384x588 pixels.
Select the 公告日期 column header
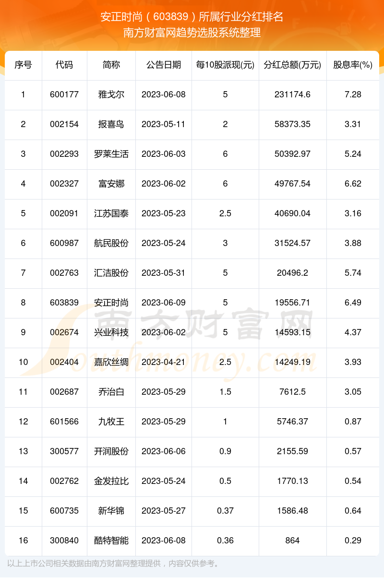coord(164,65)
